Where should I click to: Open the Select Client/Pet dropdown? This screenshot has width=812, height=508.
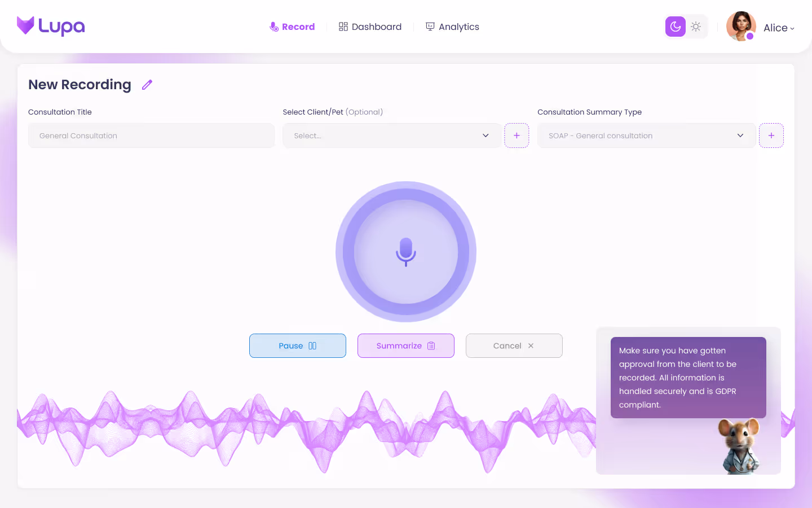(x=392, y=135)
